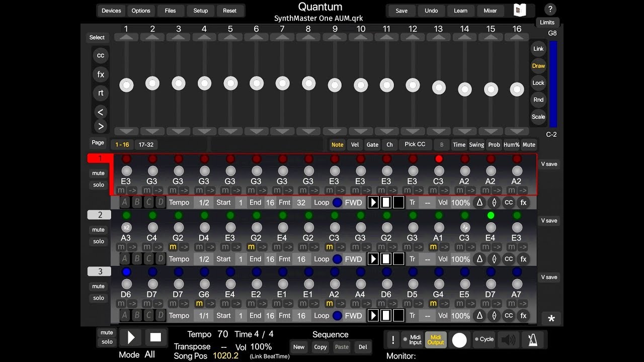Image resolution: width=644 pixels, height=362 pixels.
Task: Select track 2 number label
Action: 100,215
